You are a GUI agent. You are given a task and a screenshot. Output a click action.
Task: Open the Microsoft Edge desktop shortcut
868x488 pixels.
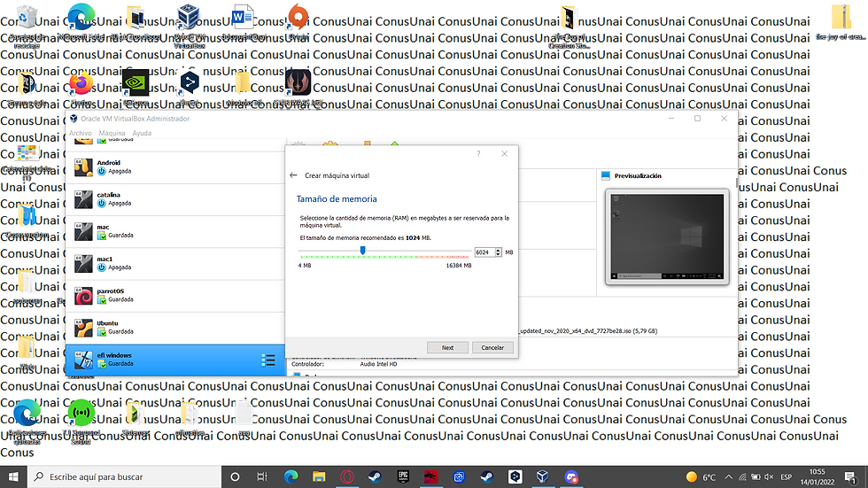tap(81, 22)
